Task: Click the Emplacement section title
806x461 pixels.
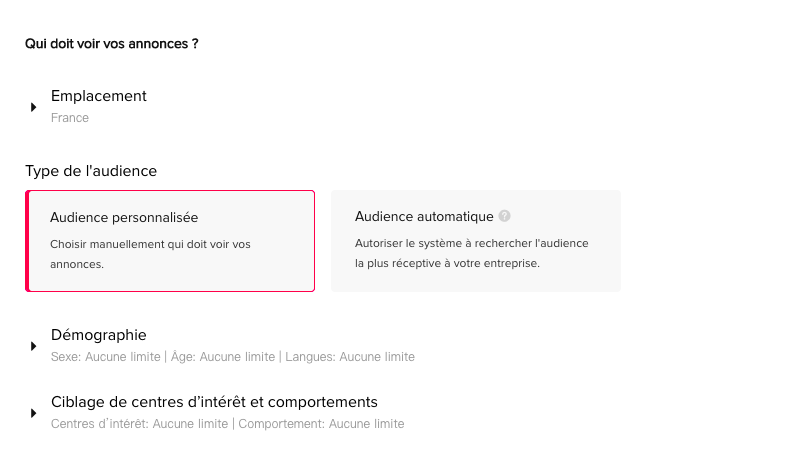Action: (99, 96)
